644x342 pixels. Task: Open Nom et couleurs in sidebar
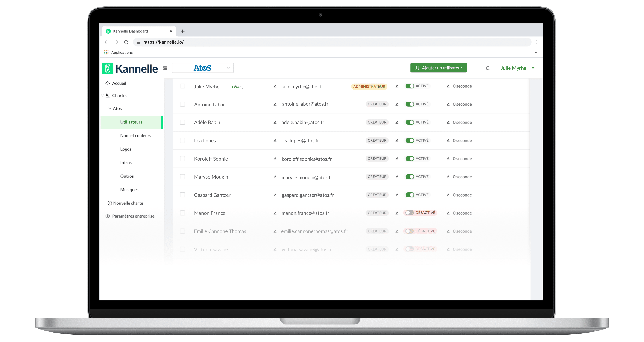tap(135, 136)
